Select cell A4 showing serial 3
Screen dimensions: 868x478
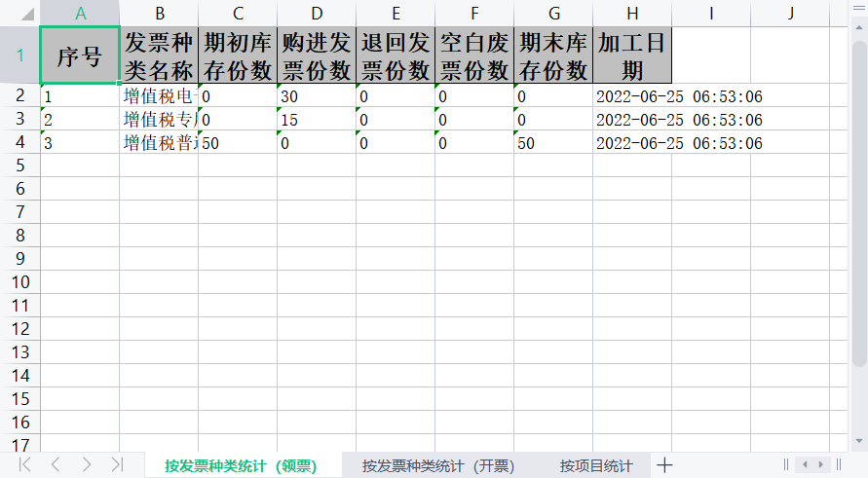[80, 142]
